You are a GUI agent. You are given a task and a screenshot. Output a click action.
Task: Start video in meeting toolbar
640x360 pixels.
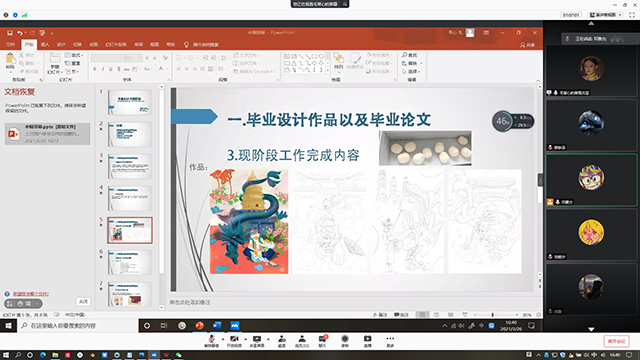[234, 341]
